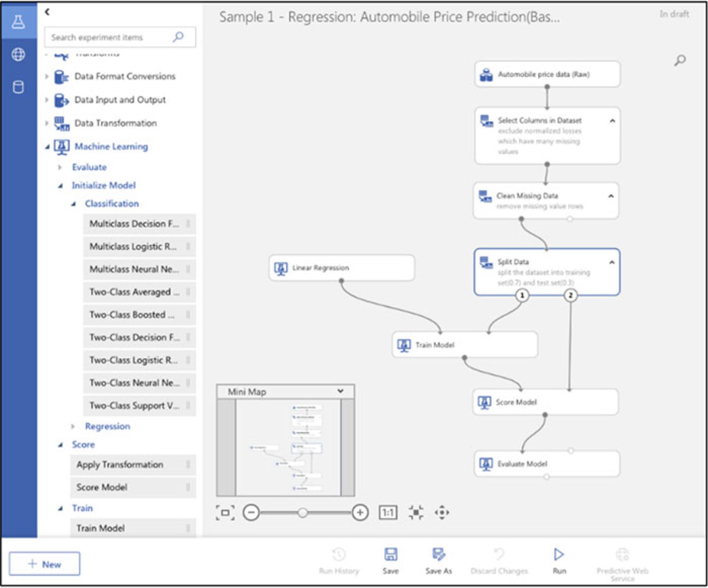
Task: Click the zoom in plus button
Action: pos(360,513)
